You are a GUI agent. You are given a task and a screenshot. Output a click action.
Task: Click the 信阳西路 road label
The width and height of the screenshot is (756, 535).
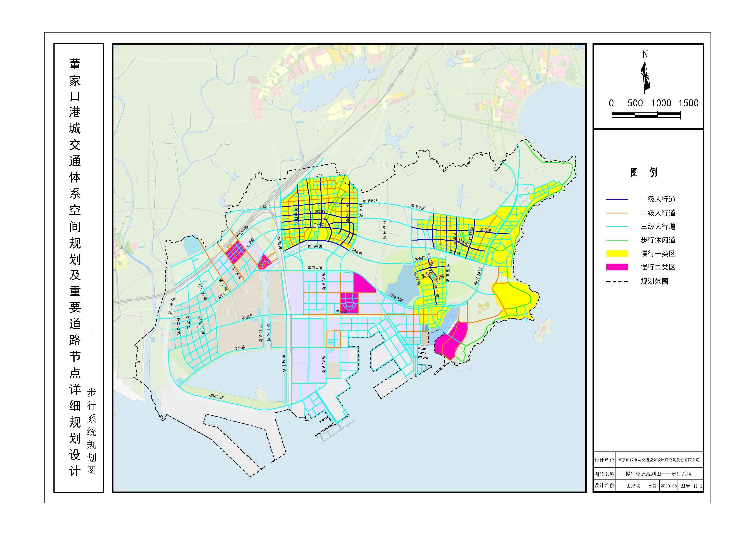point(178,326)
